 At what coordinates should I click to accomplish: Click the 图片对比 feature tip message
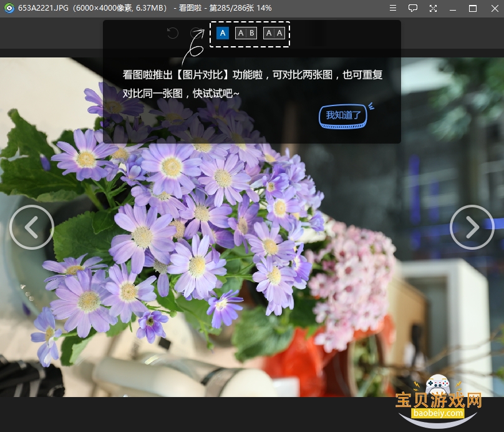pyautogui.click(x=253, y=84)
